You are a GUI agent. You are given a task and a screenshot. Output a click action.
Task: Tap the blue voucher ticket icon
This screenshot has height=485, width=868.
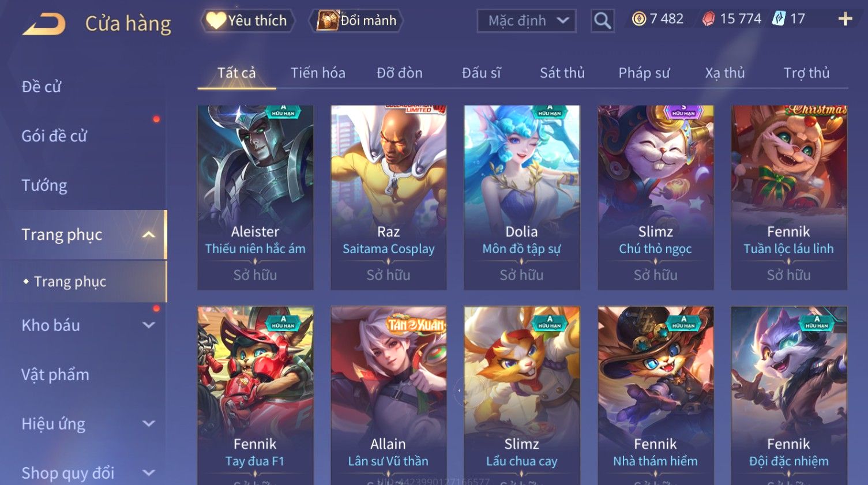779,19
